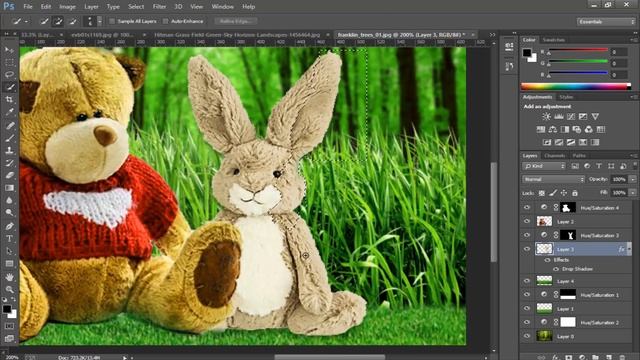Enable Auto-Enhance checkbox
This screenshot has height=360, width=640.
click(x=165, y=21)
